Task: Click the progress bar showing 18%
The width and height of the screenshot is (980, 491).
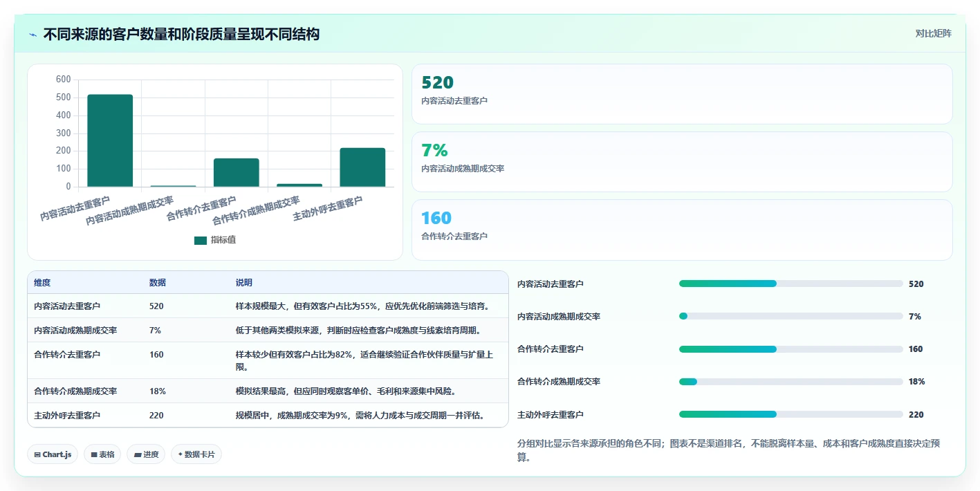Action: click(791, 382)
